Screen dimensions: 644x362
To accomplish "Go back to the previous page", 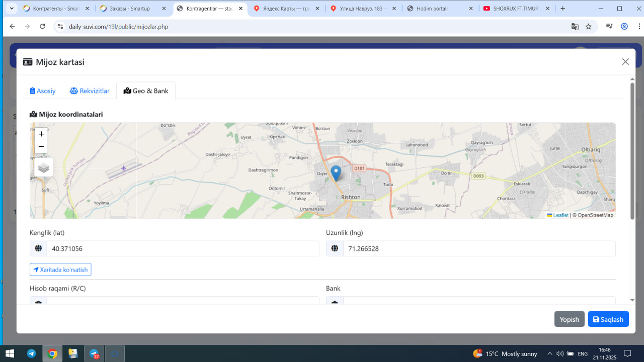I will (13, 27).
